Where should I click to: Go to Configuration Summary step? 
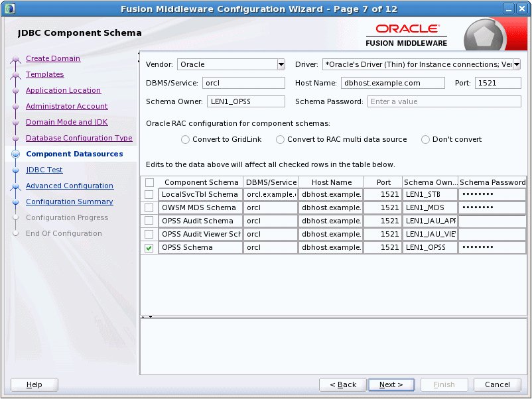coord(69,201)
